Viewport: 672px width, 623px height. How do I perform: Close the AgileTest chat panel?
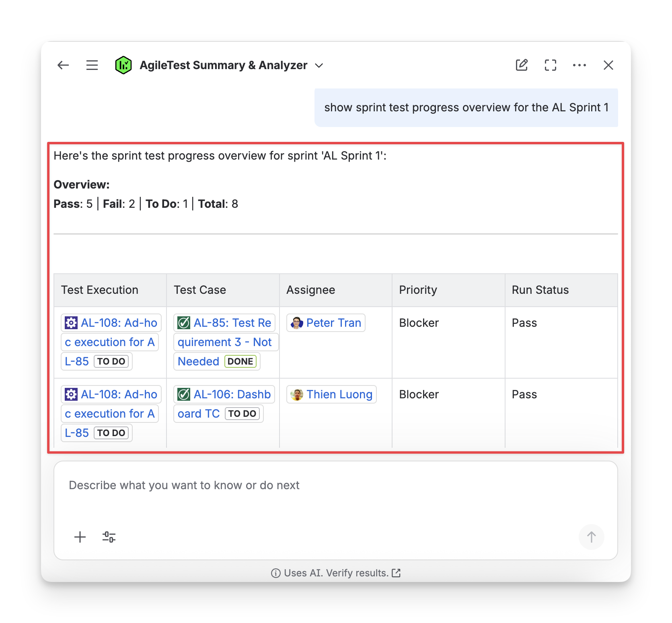click(x=608, y=65)
